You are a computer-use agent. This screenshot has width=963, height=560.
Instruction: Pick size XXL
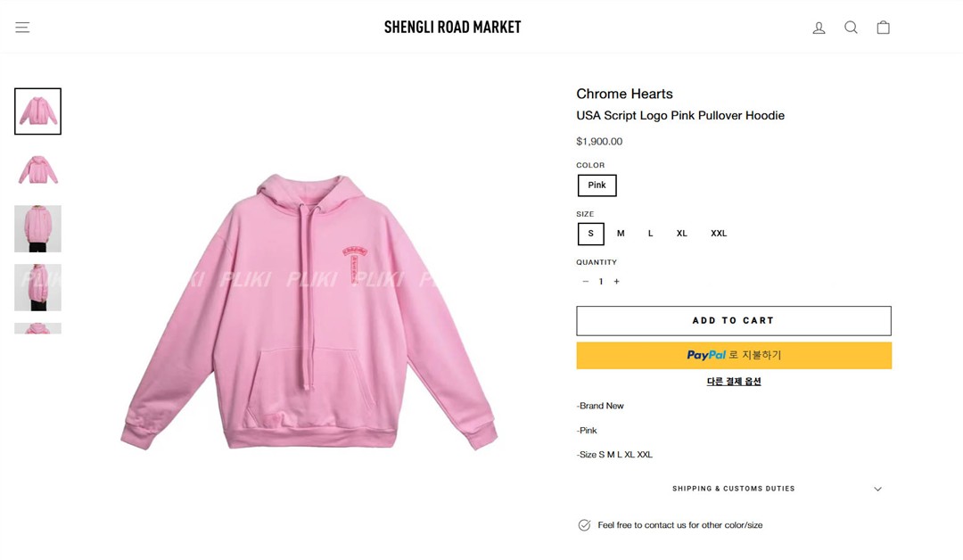click(719, 234)
